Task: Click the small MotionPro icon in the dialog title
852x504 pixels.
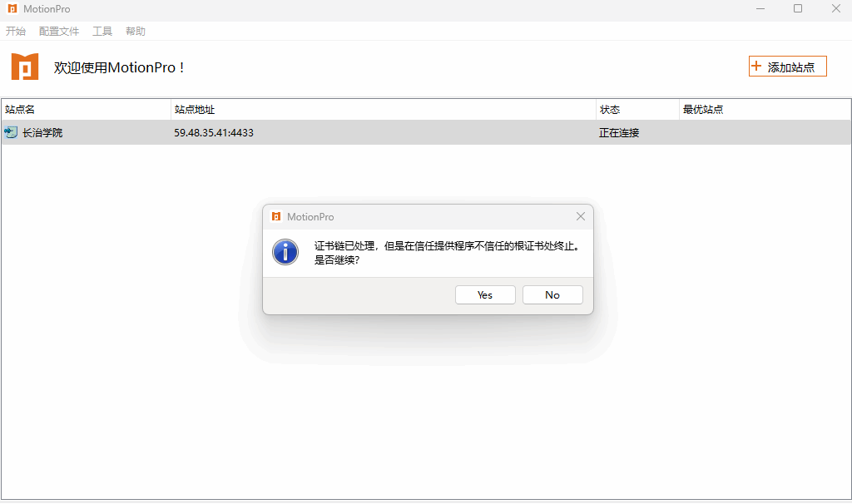Action: click(276, 216)
